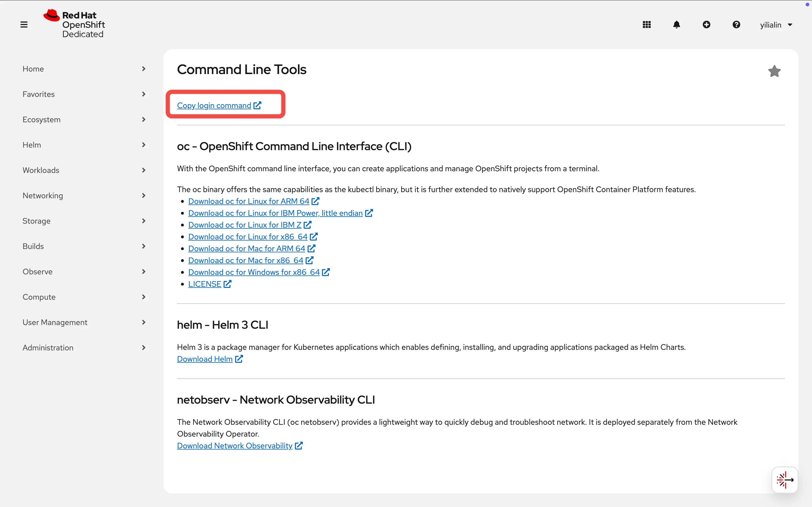812x507 pixels.
Task: Download oc for Mac for ARM 64
Action: (x=247, y=248)
